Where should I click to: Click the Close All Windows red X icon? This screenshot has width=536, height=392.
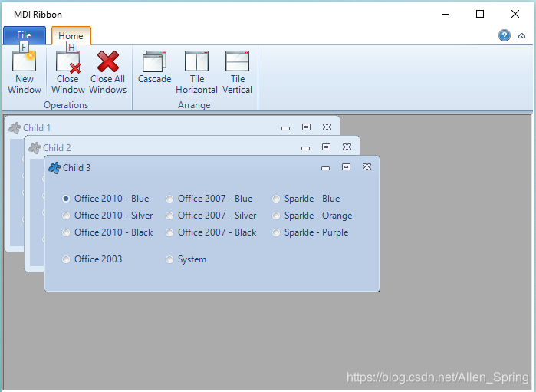tap(108, 61)
